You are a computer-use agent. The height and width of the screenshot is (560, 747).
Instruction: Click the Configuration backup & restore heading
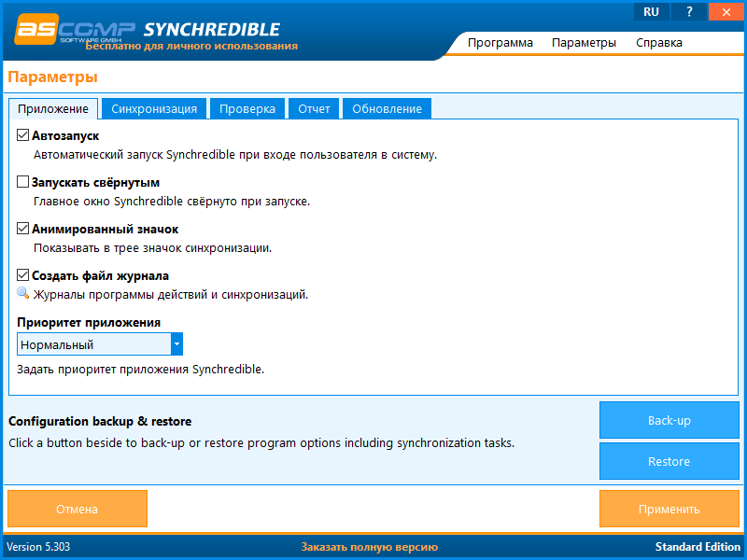tap(100, 422)
